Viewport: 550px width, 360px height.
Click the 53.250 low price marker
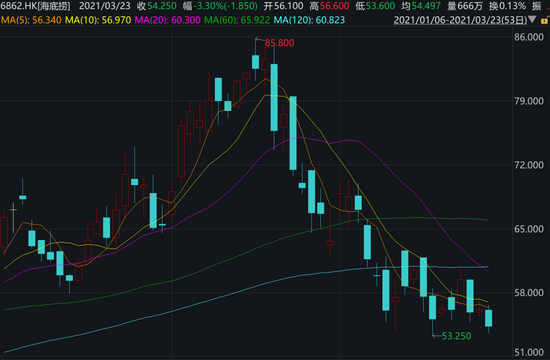click(x=456, y=336)
